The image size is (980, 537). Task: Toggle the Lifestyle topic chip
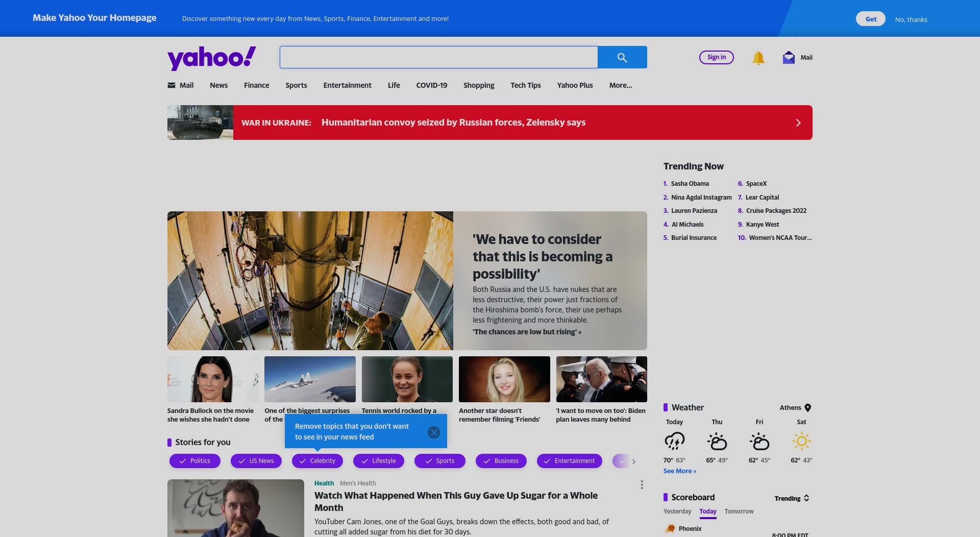coord(379,461)
